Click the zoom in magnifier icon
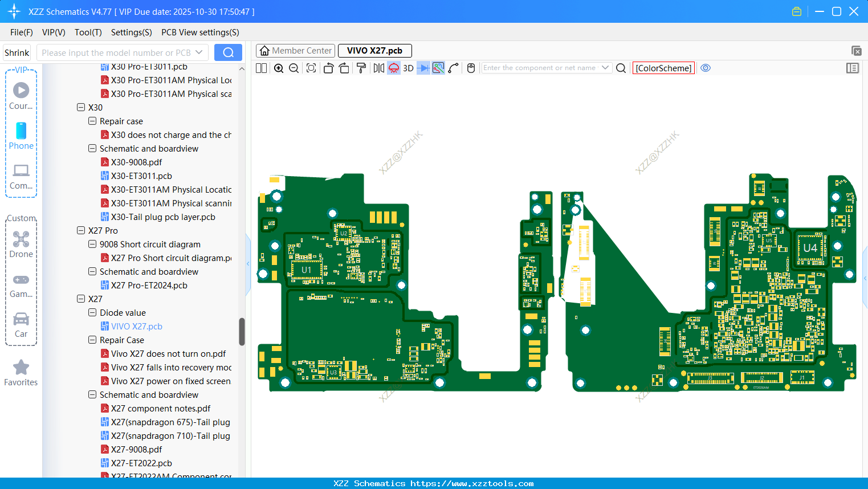The width and height of the screenshot is (868, 489). pyautogui.click(x=279, y=68)
